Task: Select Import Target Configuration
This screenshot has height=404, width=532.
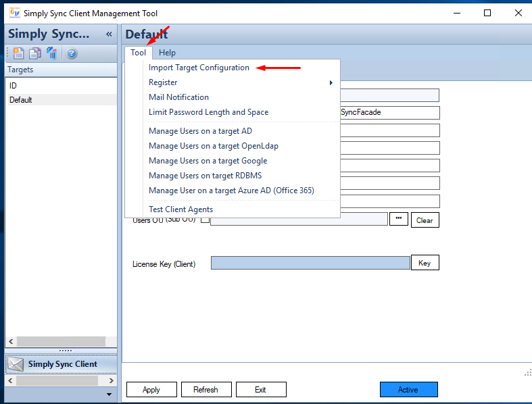Action: [x=199, y=68]
